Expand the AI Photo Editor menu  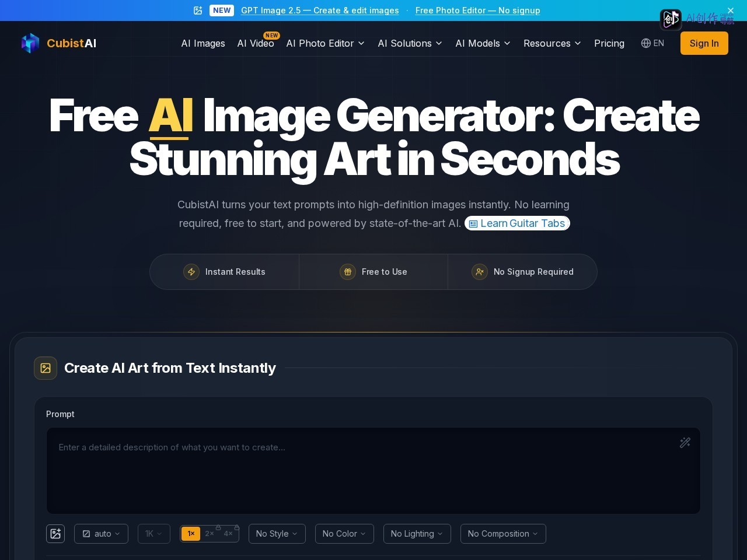326,43
